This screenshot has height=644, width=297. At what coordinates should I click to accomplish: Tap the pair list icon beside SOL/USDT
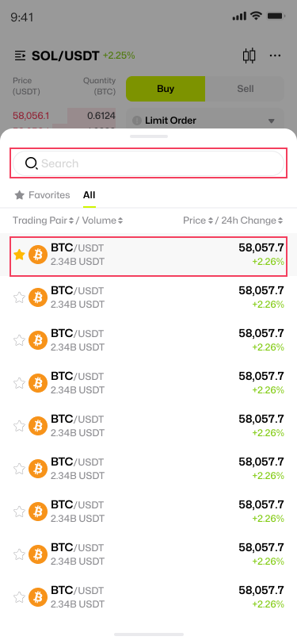(20, 56)
